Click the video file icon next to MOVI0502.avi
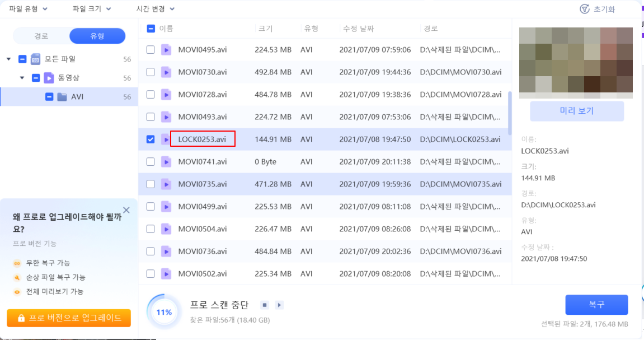This screenshot has height=340, width=644. point(166,274)
